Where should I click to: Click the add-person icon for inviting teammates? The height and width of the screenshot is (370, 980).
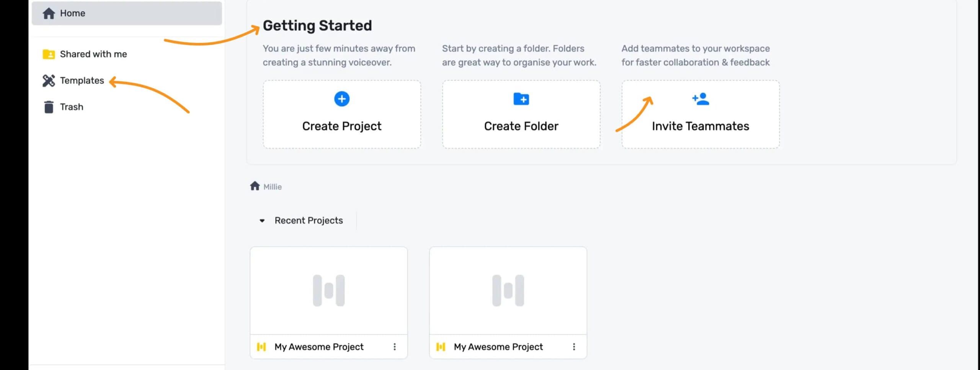700,99
